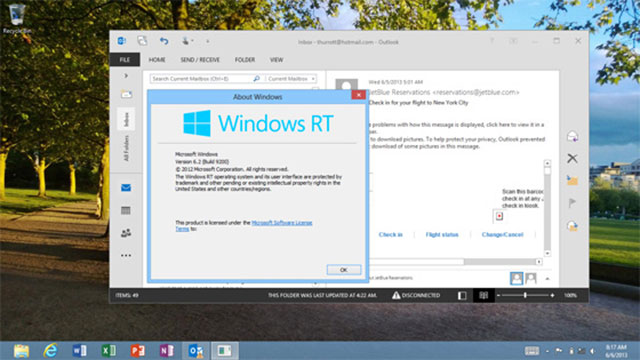Click the volume speaker tray icon

click(x=592, y=351)
